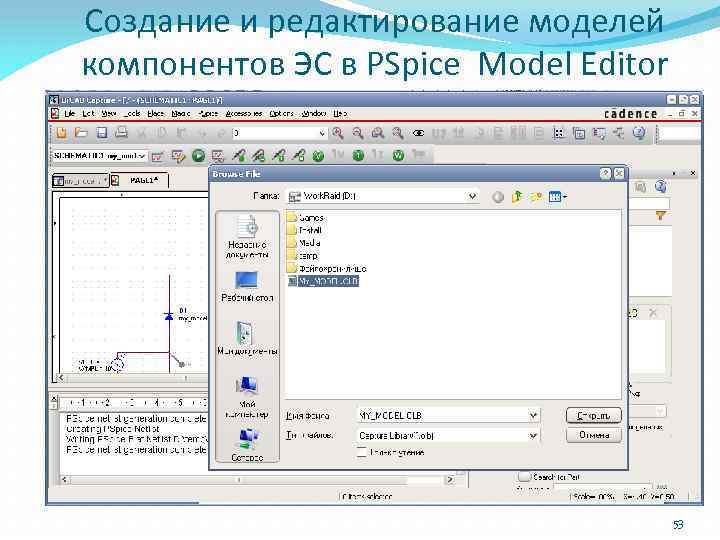The width and height of the screenshot is (720, 540).
Task: Open the Recent Documents place in sidebar
Action: [247, 237]
